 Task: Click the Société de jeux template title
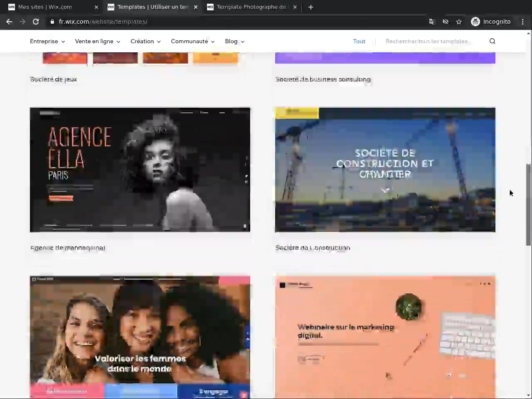coord(54,79)
